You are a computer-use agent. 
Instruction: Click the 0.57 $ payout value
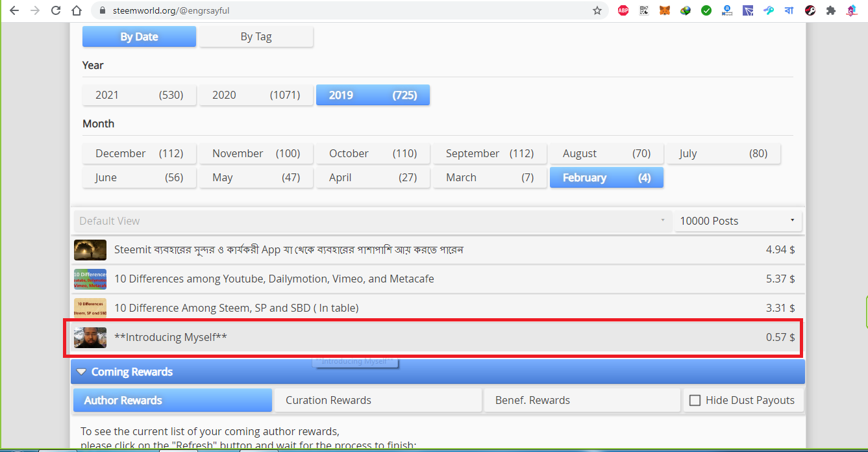click(780, 337)
